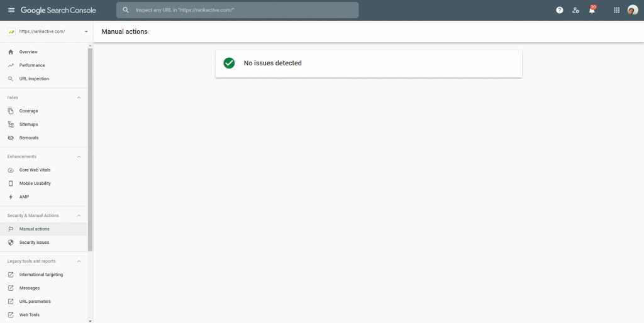644x323 pixels.
Task: Click the 'Manual actions' page heading
Action: [125, 31]
